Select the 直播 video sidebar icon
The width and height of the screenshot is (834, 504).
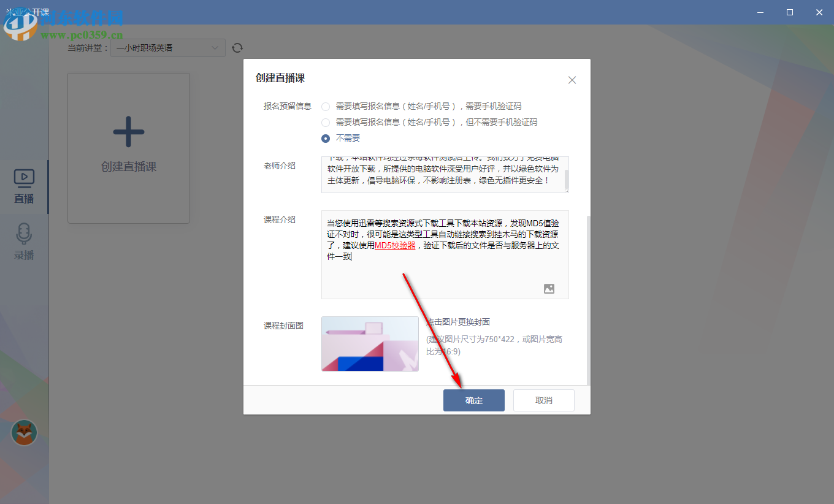coord(23,178)
